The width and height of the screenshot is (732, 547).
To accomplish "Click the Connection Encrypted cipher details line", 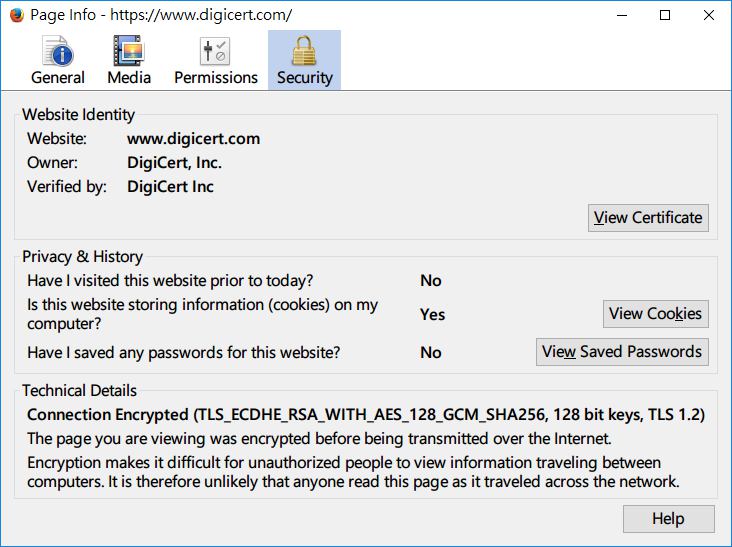I will click(x=366, y=414).
